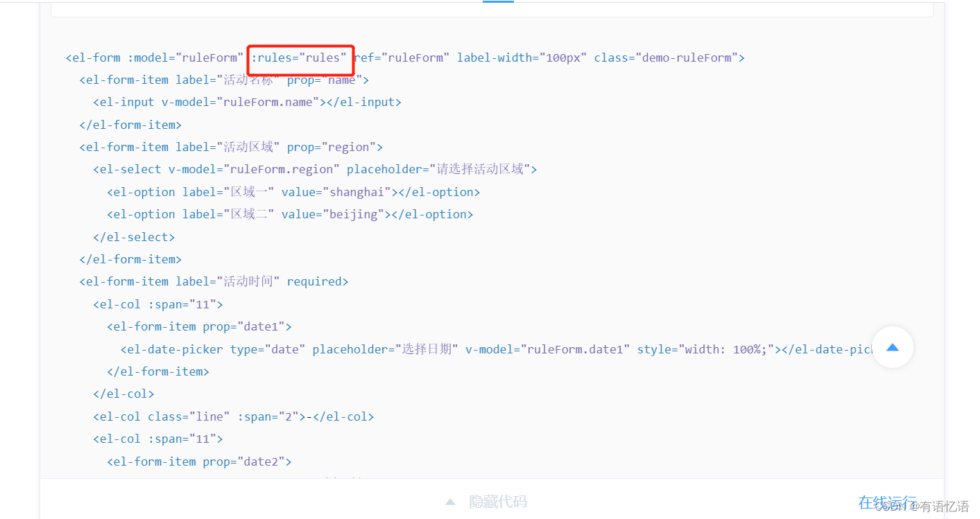The image size is (980, 519).
Task: Click the el-input v-model="ruleForm.name" line
Action: pos(247,102)
